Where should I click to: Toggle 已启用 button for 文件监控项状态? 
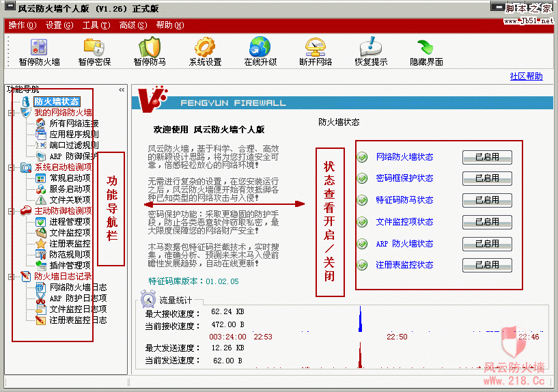(487, 222)
